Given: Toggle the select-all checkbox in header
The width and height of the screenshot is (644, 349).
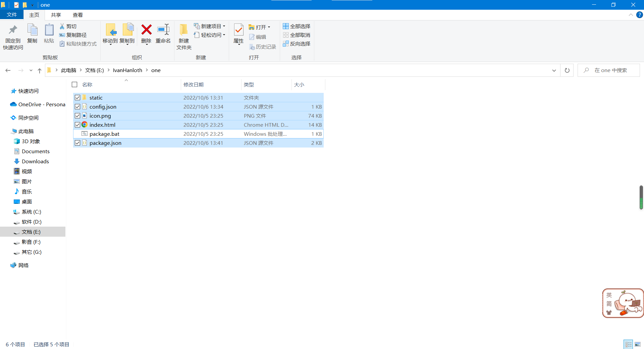Looking at the screenshot, I should [75, 84].
